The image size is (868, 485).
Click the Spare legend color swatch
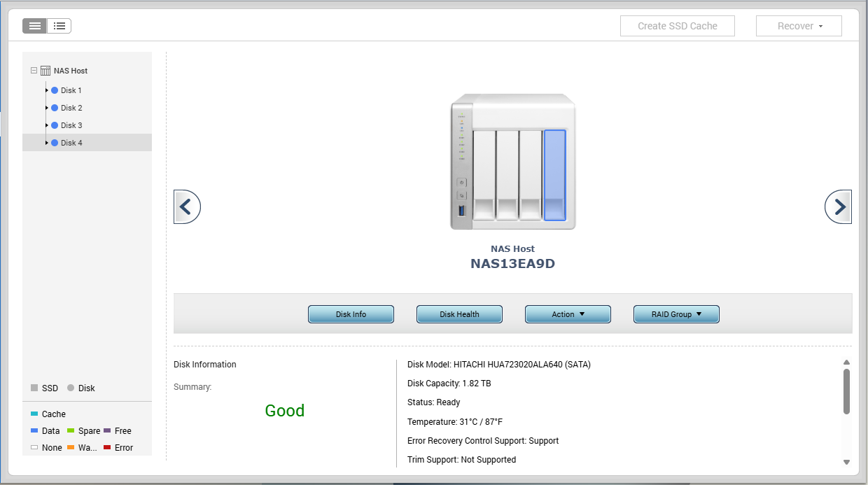(71, 430)
